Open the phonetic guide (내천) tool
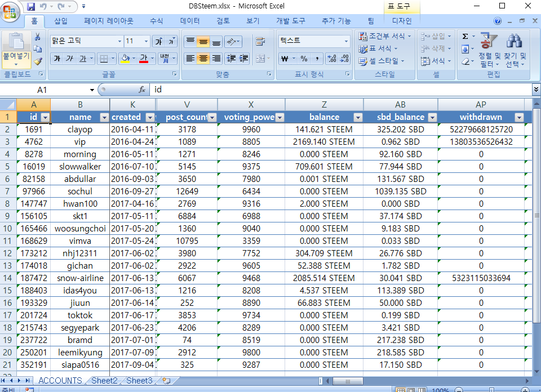Viewport: 541px width, 392px height. point(165,59)
